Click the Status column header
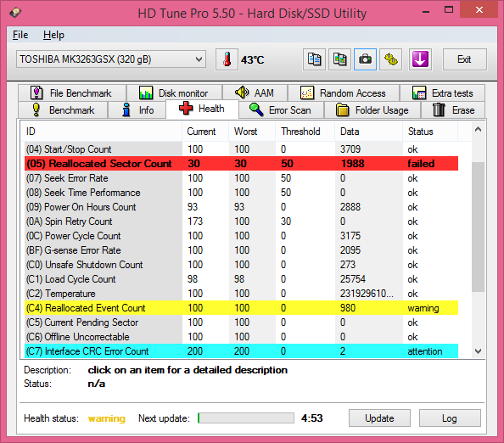Image resolution: width=504 pixels, height=443 pixels. pos(430,132)
